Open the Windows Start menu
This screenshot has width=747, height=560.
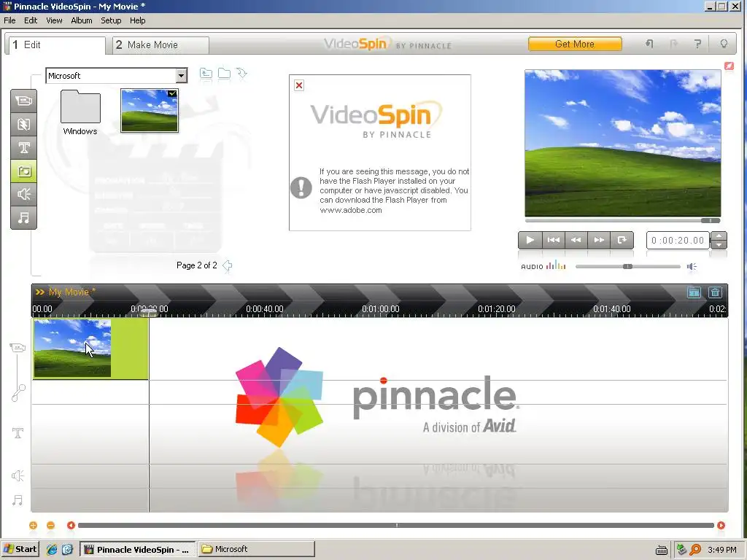[x=20, y=549]
